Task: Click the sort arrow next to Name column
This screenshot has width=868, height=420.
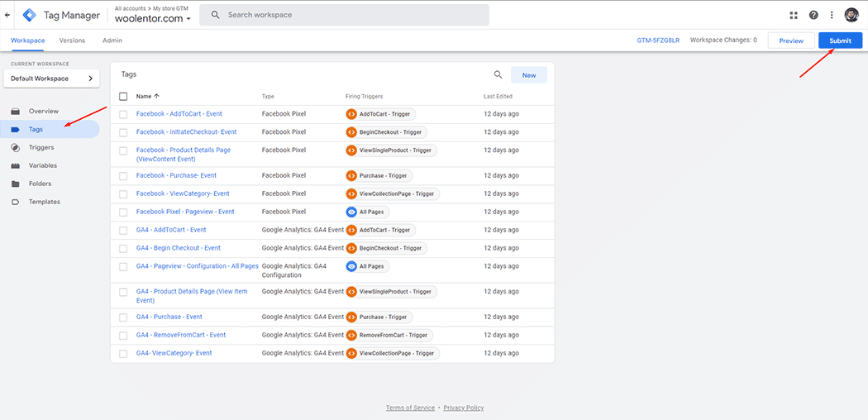Action: [x=157, y=96]
